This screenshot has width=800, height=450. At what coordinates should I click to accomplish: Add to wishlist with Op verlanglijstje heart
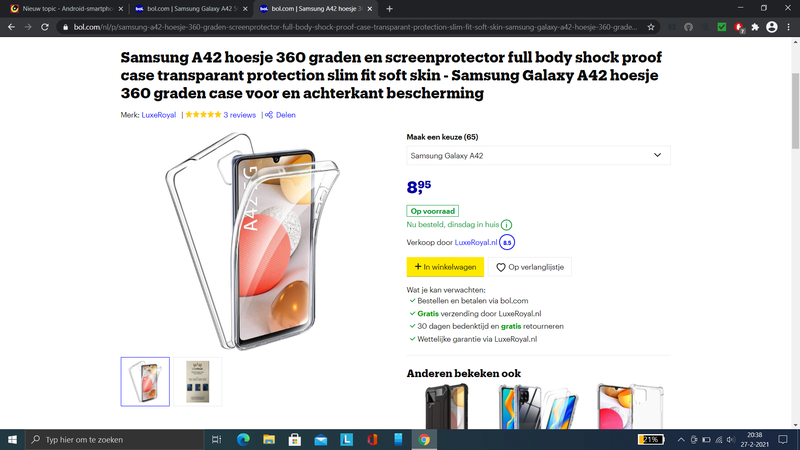[530, 267]
